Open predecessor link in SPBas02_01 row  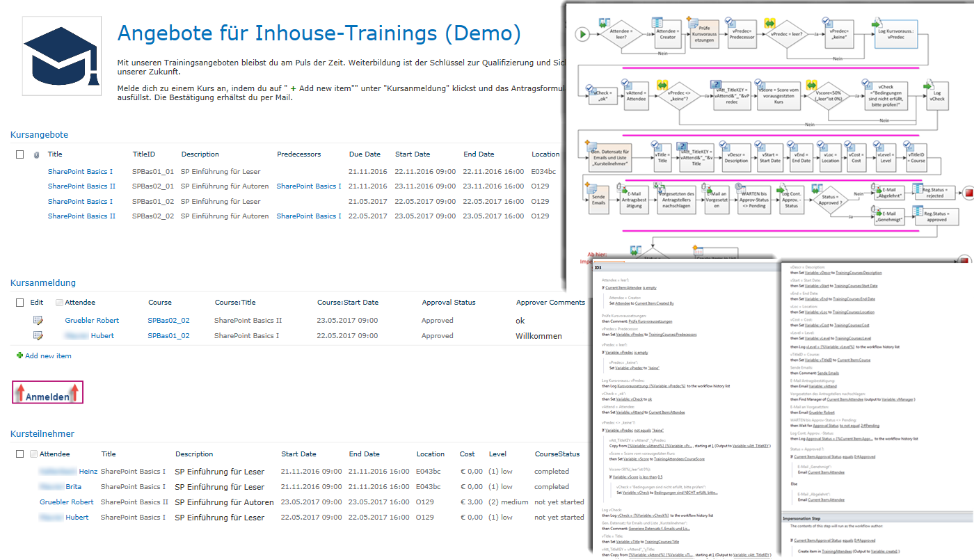309,186
